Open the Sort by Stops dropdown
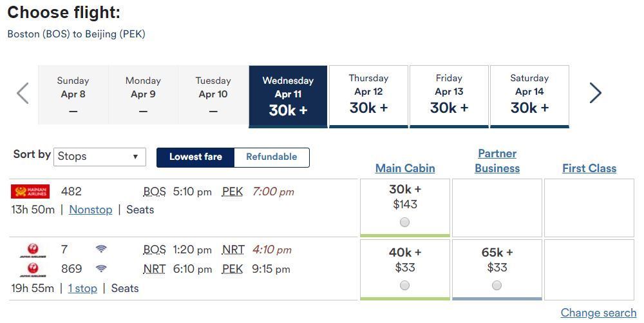This screenshot has width=644, height=323. click(x=100, y=157)
